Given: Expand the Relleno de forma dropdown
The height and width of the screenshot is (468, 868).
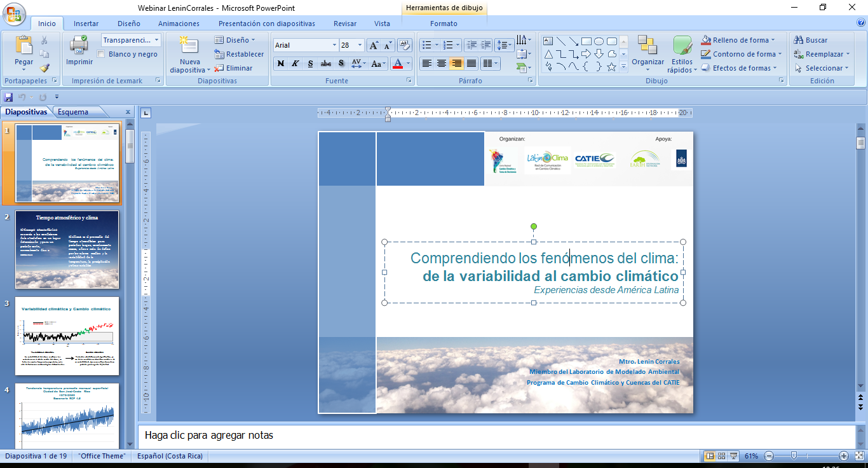Looking at the screenshot, I should [x=773, y=40].
